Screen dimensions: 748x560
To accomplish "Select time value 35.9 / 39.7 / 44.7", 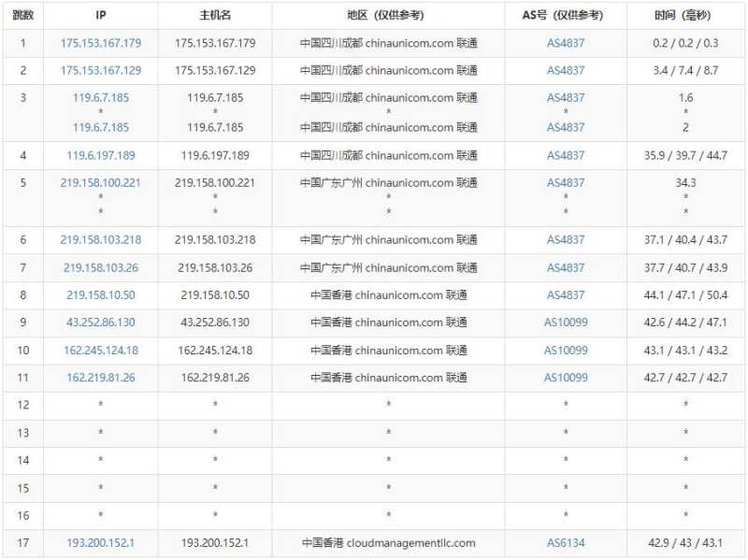I will coord(685,155).
